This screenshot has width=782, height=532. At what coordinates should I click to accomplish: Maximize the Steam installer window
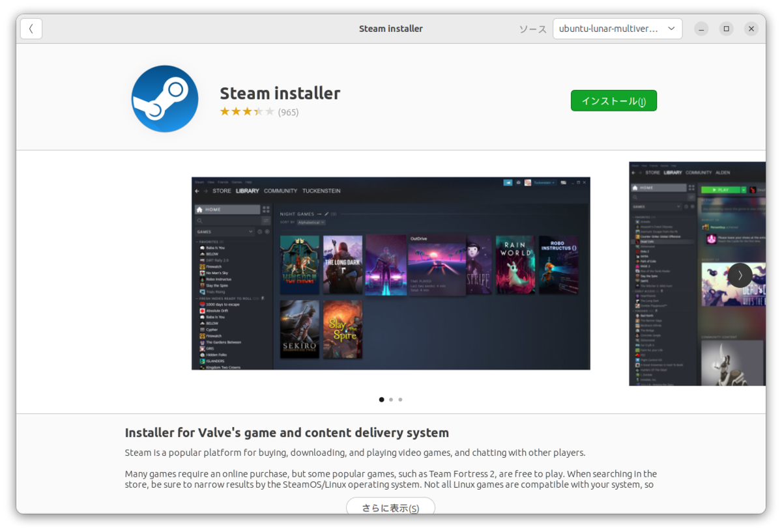[x=726, y=29]
